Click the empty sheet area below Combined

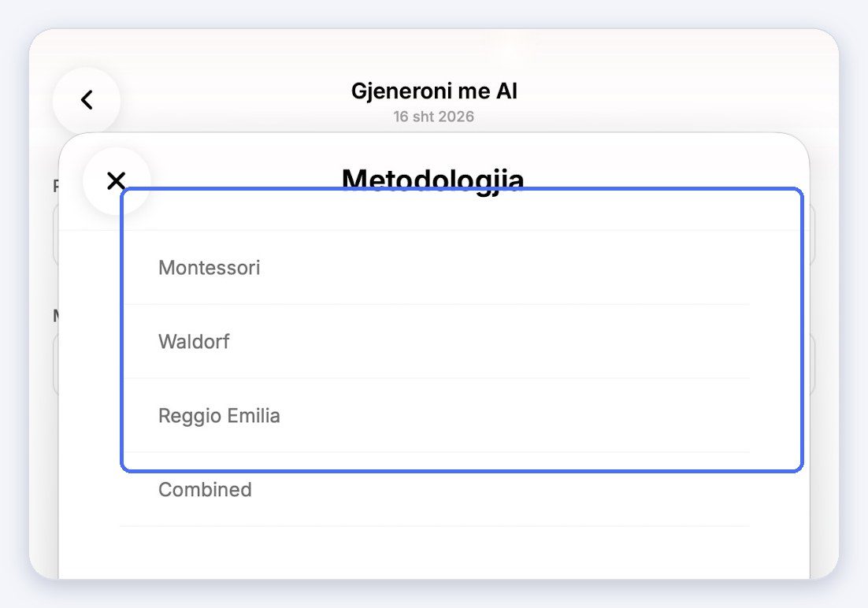435,553
